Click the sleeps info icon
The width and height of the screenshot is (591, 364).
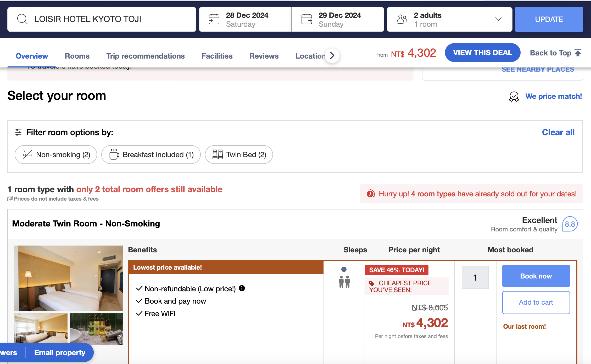coord(344,269)
